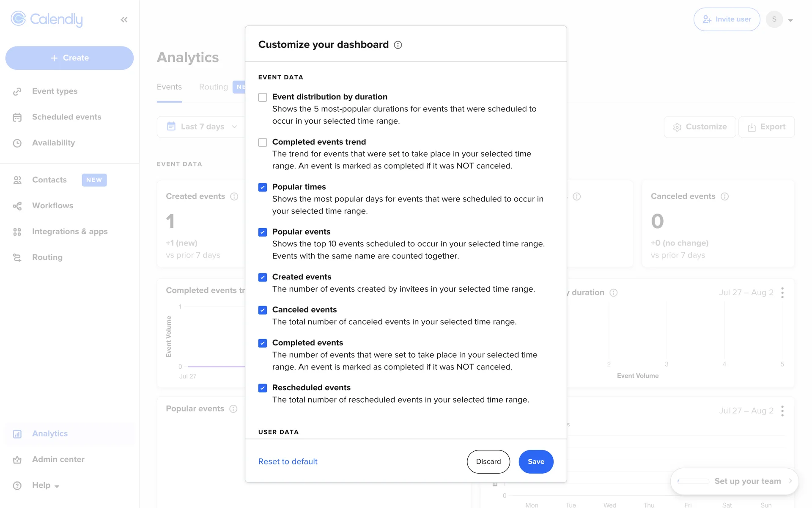Open the Last 7 days date range dropdown
812x508 pixels.
click(202, 127)
